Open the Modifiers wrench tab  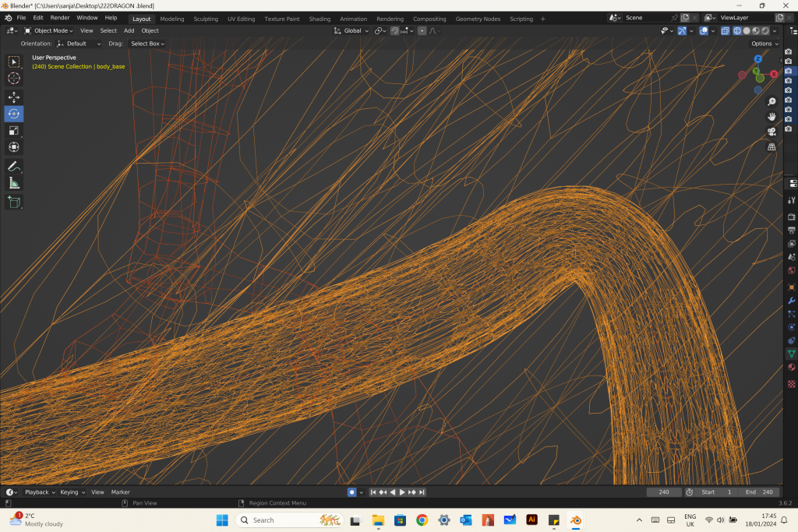point(792,301)
